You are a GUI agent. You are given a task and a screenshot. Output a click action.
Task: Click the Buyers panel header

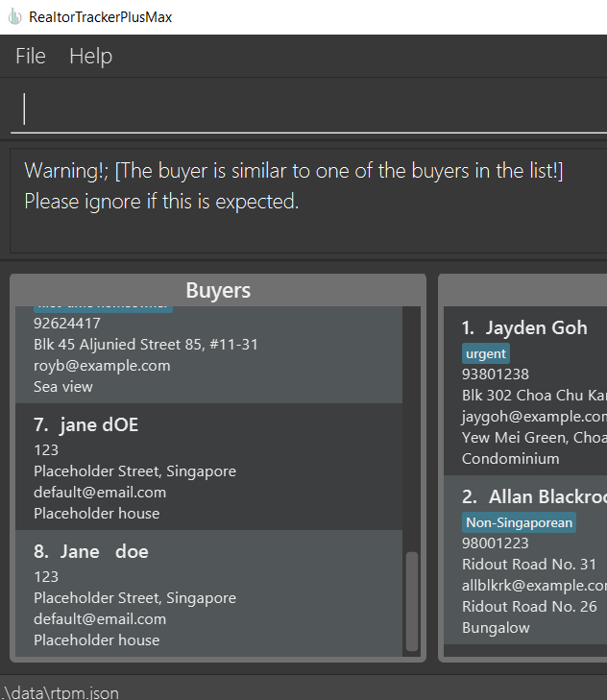click(218, 290)
